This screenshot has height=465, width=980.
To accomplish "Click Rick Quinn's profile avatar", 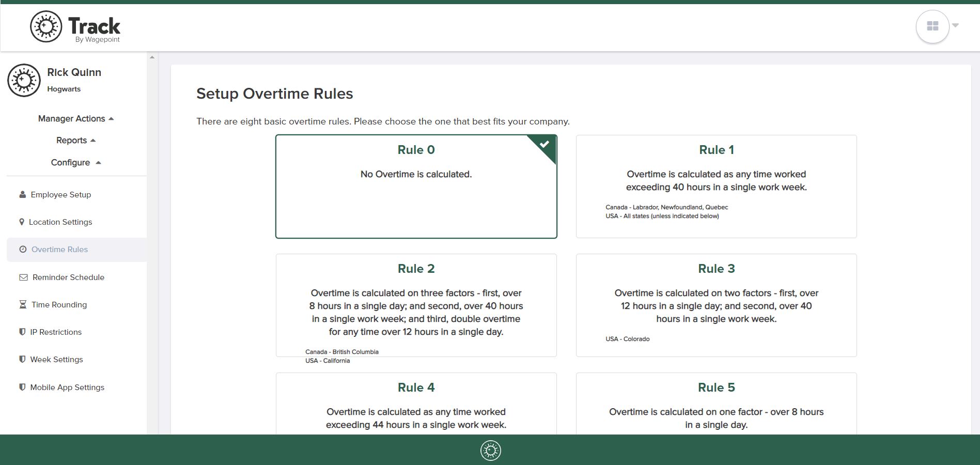I will 24,80.
